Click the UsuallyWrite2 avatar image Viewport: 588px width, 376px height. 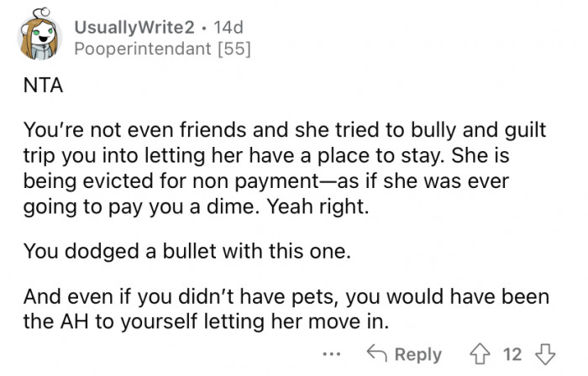click(39, 34)
